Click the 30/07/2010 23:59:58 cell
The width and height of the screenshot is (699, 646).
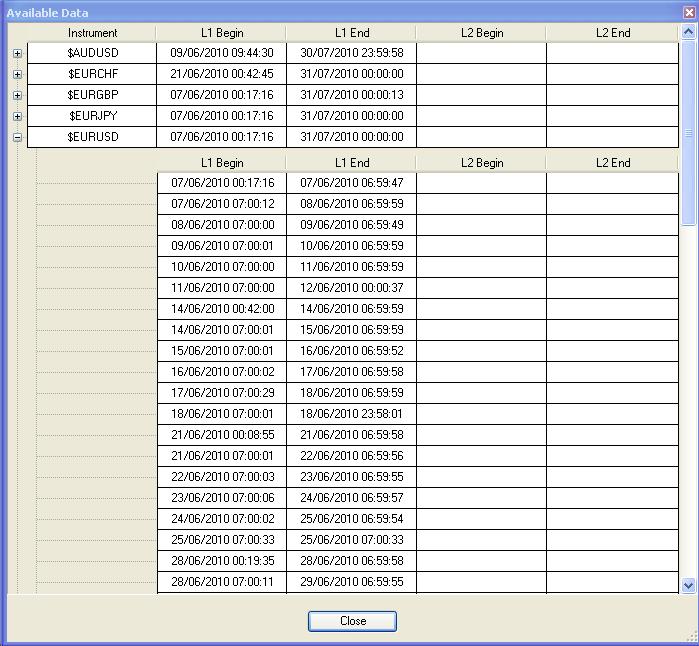[352, 53]
